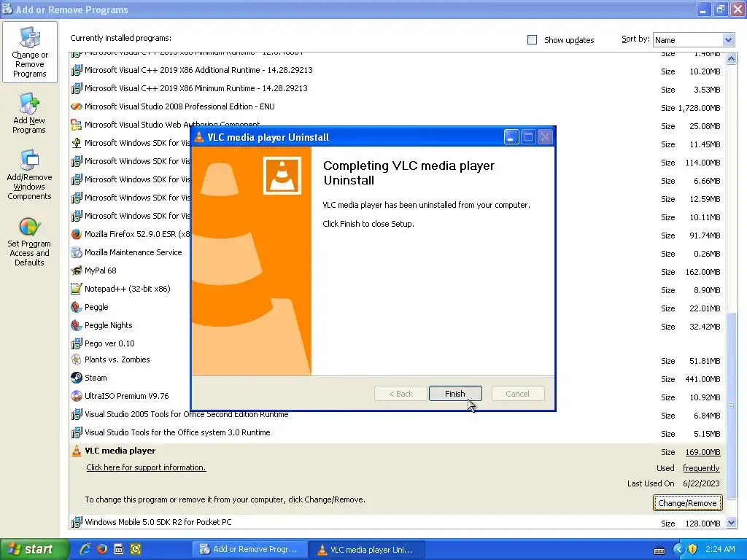Click the Pego ver 0.10 icon
This screenshot has height=560, width=747.
(76, 343)
